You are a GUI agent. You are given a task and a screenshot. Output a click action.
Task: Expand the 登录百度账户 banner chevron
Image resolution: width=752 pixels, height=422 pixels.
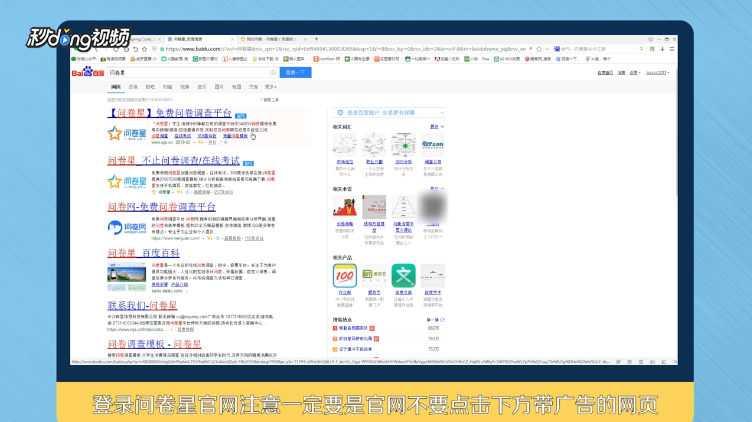coord(442,113)
